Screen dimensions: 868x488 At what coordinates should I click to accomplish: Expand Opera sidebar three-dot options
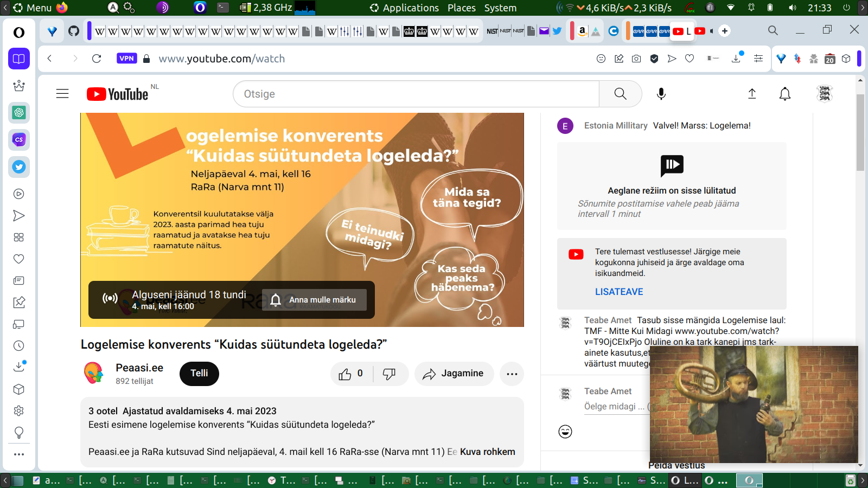[19, 454]
